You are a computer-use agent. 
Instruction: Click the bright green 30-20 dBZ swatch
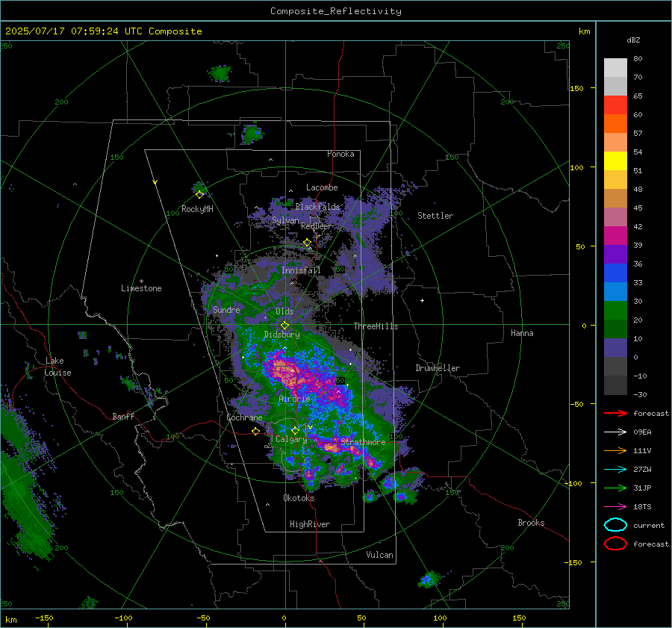[615, 311]
